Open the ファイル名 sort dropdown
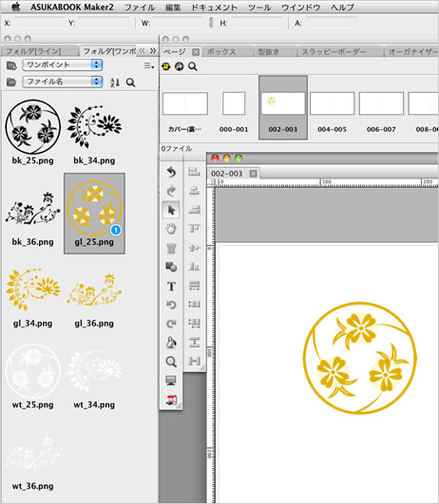 [x=63, y=82]
